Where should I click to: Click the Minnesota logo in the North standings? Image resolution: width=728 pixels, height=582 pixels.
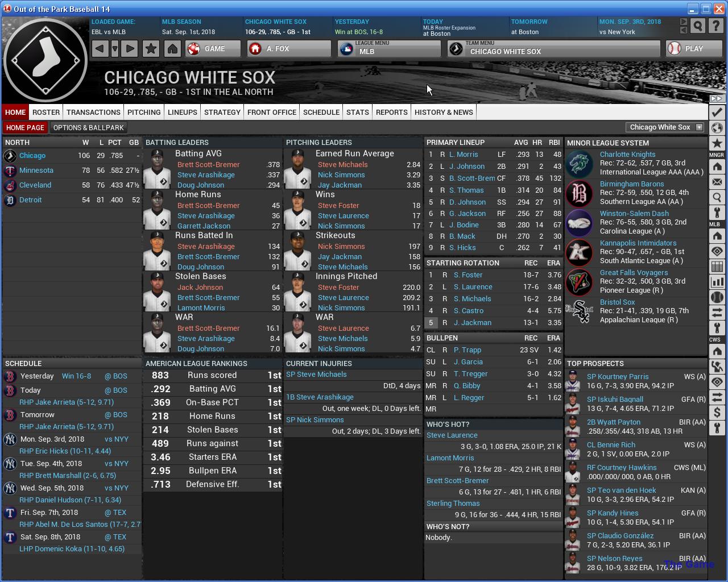click(x=10, y=171)
